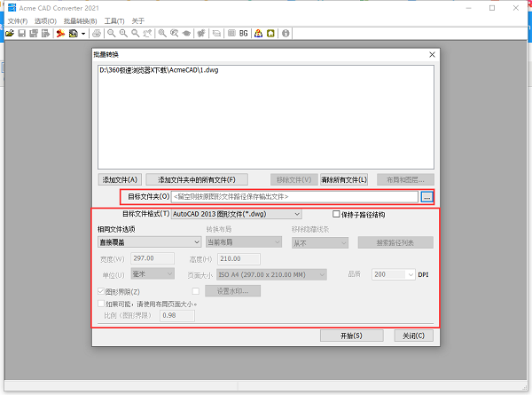Click the first zoom magnifier toolbar icon
The image size is (532, 395).
point(112,33)
